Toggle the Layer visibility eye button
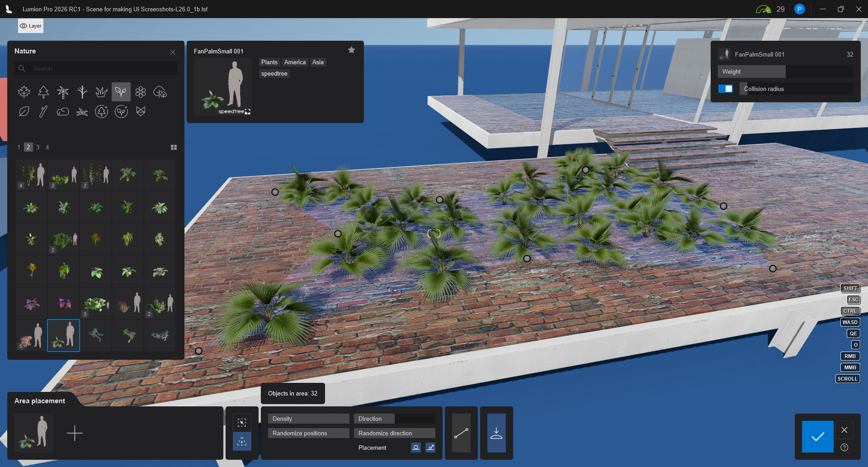The width and height of the screenshot is (868, 467). click(31, 26)
